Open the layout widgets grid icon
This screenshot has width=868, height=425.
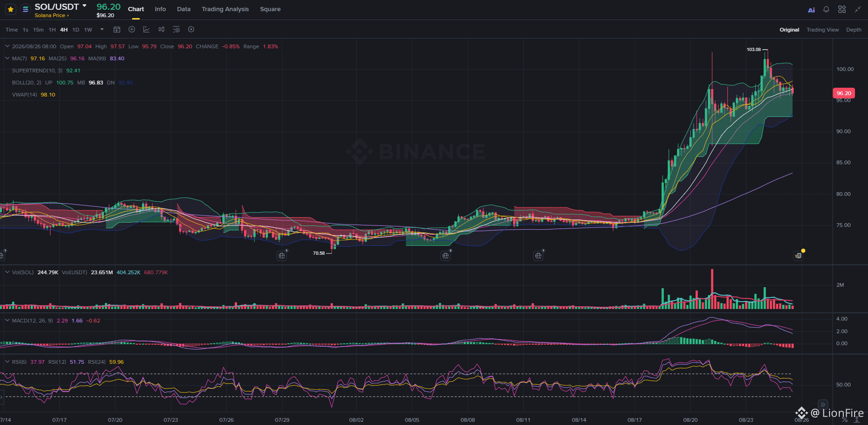pyautogui.click(x=842, y=9)
